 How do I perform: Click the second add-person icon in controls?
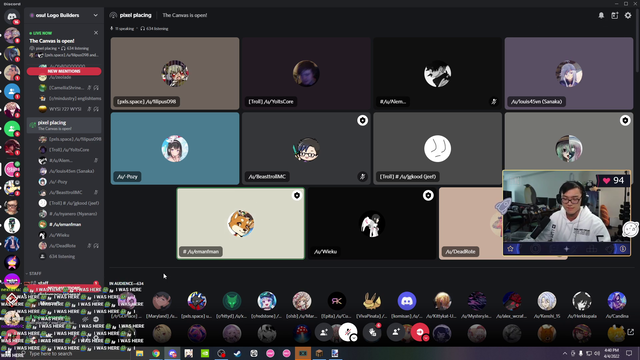click(396, 332)
